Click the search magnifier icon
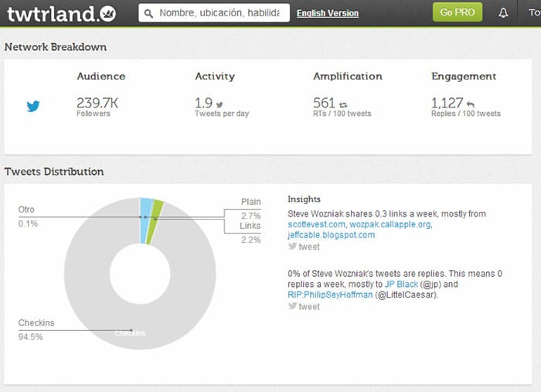The width and height of the screenshot is (541, 392). [148, 13]
